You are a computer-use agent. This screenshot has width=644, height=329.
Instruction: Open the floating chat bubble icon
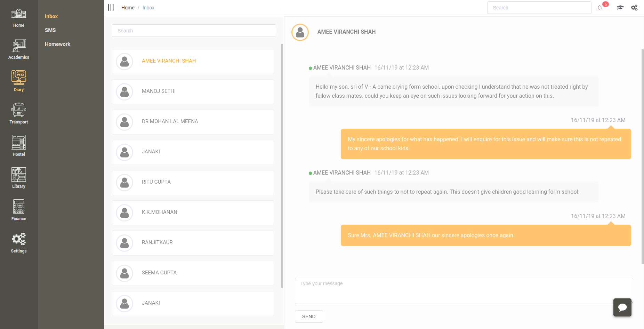point(622,307)
